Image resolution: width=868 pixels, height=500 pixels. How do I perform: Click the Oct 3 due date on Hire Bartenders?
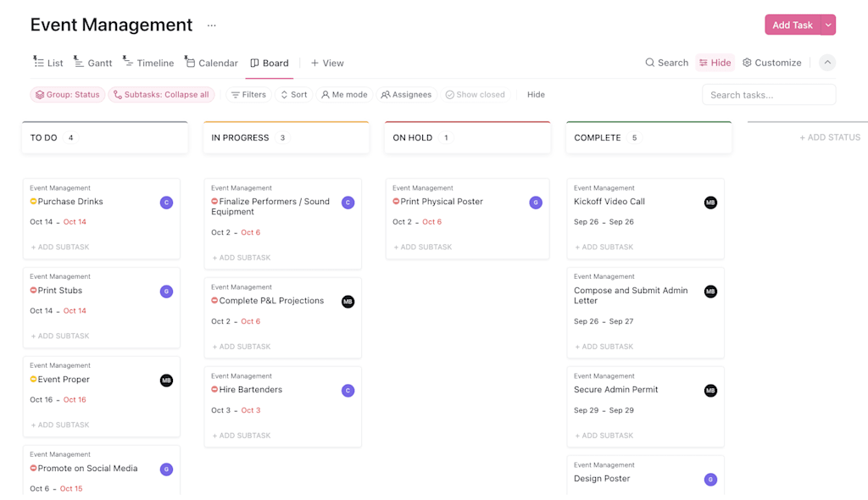pos(251,410)
